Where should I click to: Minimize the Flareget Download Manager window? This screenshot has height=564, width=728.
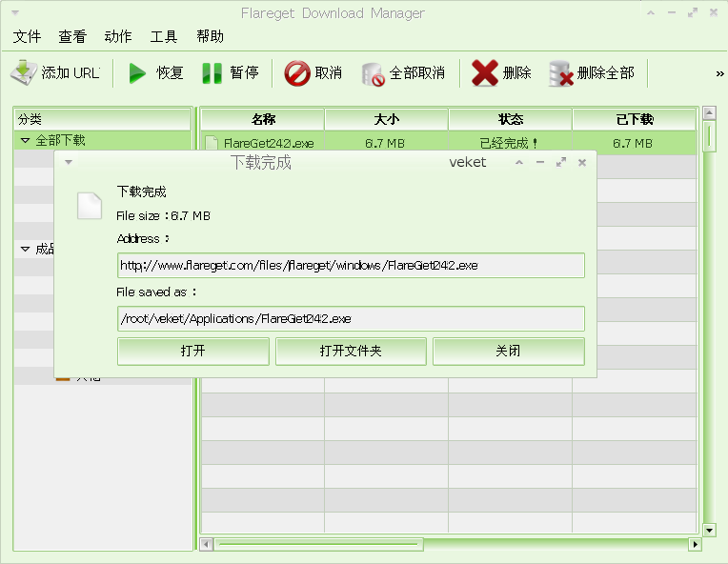(672, 13)
